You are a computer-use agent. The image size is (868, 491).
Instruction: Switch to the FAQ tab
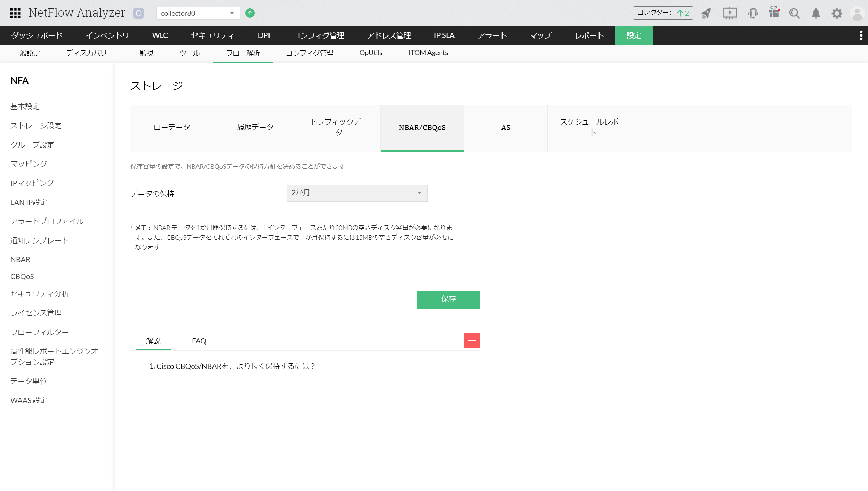click(x=199, y=341)
